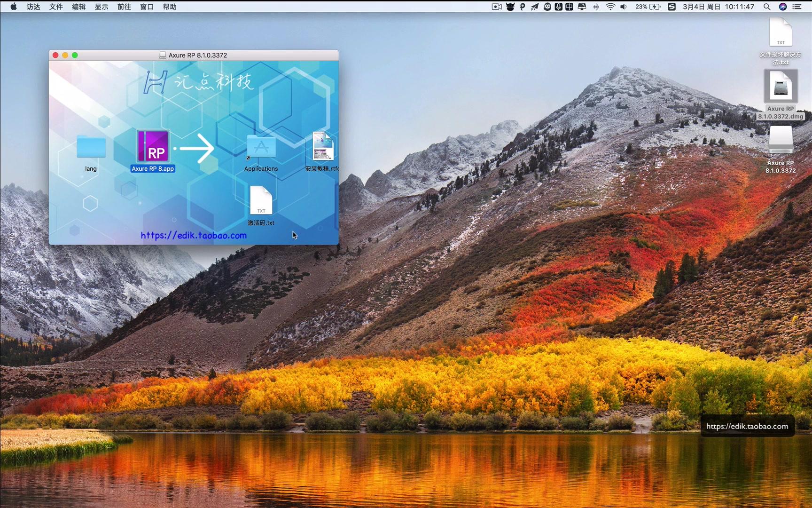812x508 pixels.
Task: Select 文件损坏解决方法.txt on desktop
Action: click(781, 32)
